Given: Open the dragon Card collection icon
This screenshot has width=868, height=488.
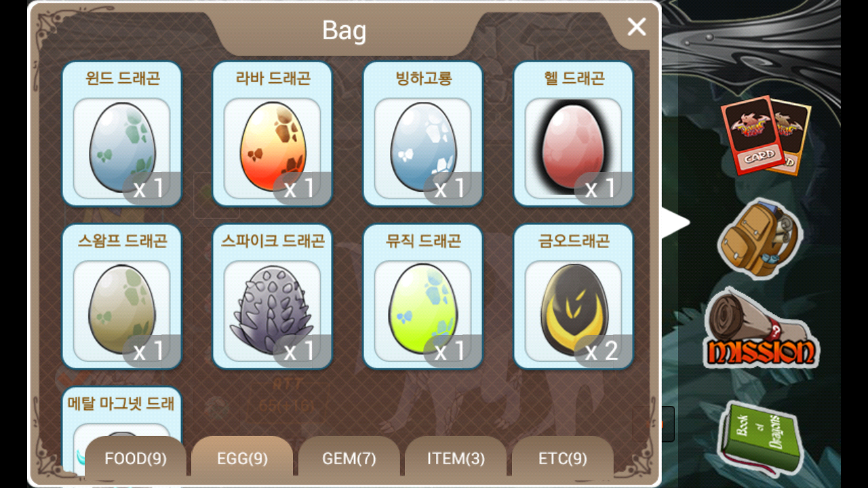Looking at the screenshot, I should coord(766,136).
